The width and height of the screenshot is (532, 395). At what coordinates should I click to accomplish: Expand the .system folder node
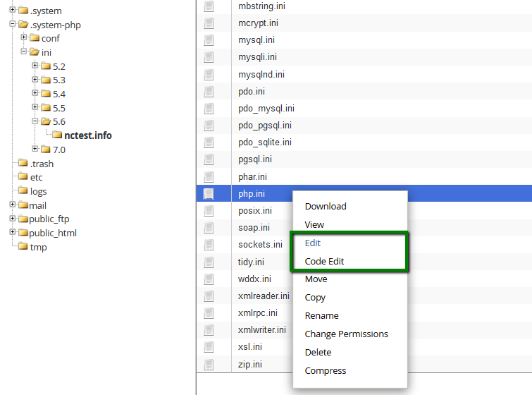(13, 10)
